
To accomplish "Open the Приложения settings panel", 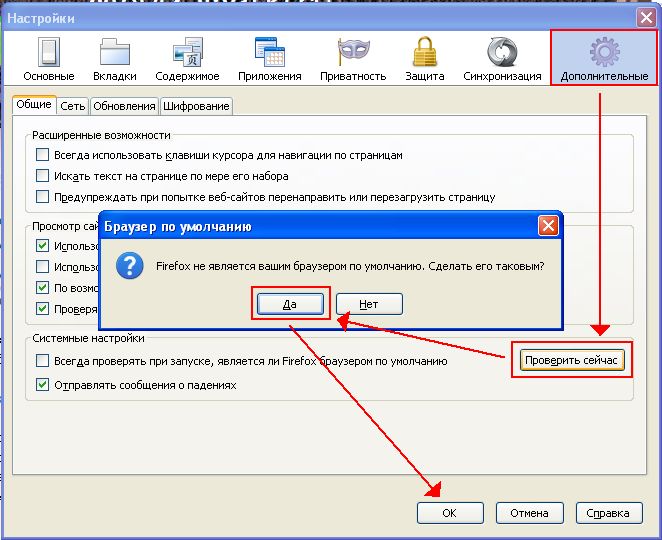I will click(269, 59).
